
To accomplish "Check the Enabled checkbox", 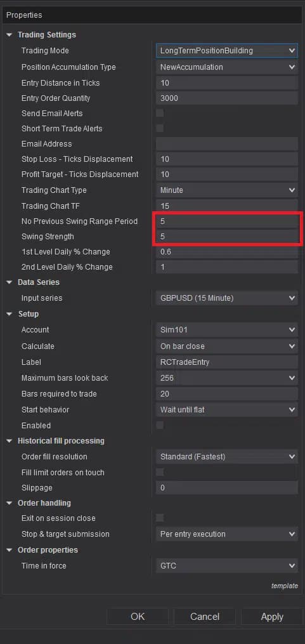I will pyautogui.click(x=160, y=426).
